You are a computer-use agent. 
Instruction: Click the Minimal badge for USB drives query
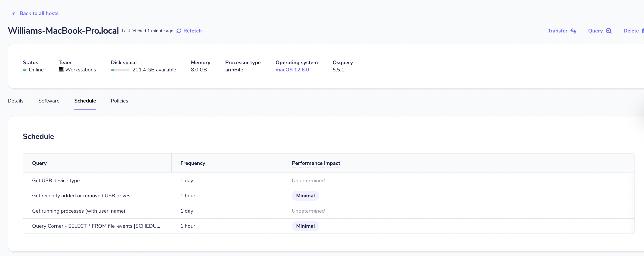click(305, 196)
